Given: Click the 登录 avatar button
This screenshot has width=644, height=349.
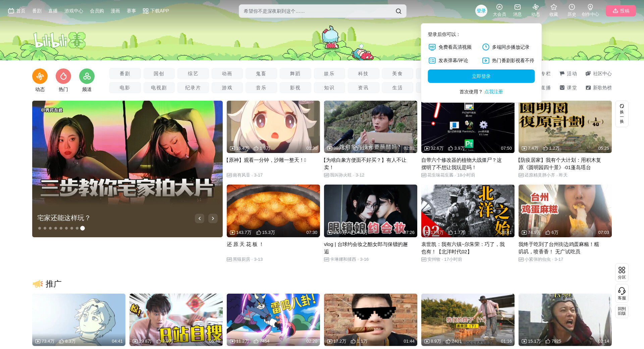Looking at the screenshot, I should click(x=481, y=11).
